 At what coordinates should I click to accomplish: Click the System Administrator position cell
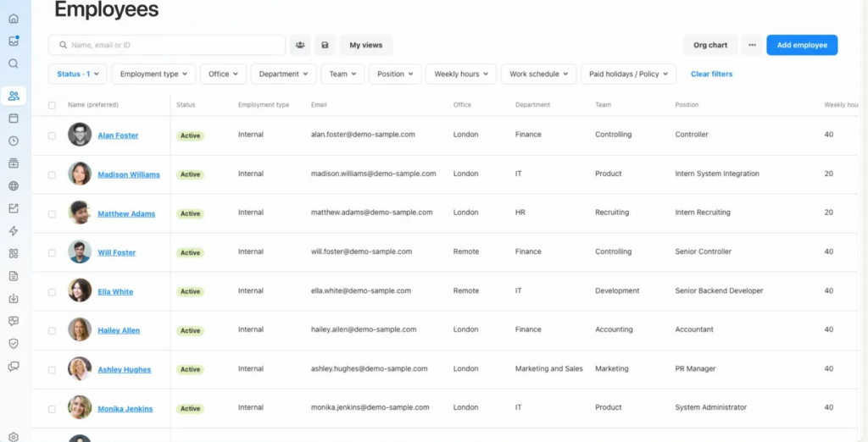coord(711,407)
